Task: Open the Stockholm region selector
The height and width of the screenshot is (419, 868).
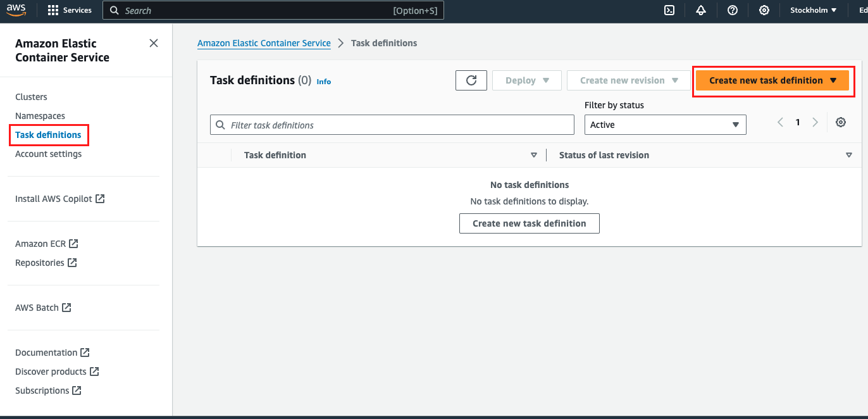Action: pos(814,10)
